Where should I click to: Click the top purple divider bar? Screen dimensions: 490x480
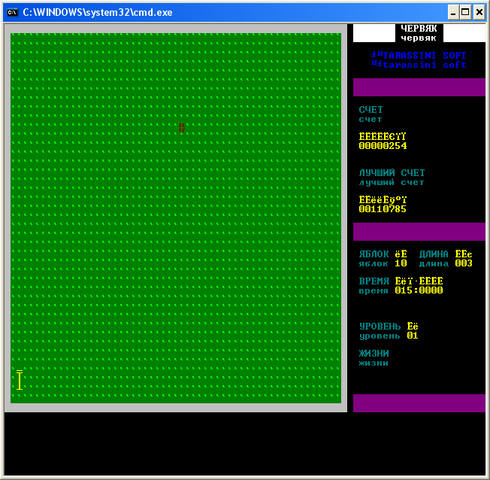419,87
